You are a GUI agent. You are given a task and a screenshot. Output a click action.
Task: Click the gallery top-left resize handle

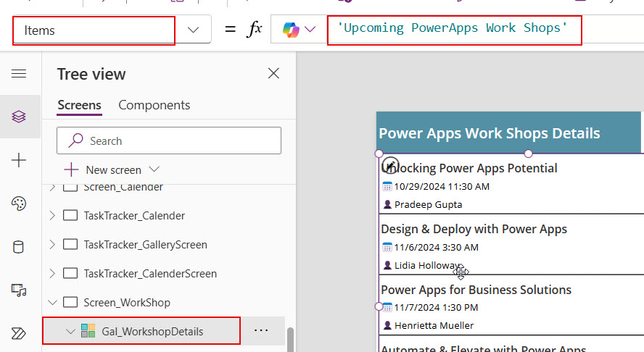coord(379,154)
